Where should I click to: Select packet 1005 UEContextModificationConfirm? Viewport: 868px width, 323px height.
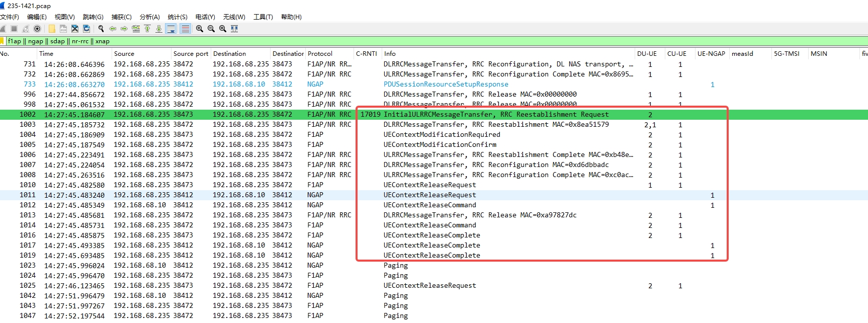pyautogui.click(x=434, y=145)
